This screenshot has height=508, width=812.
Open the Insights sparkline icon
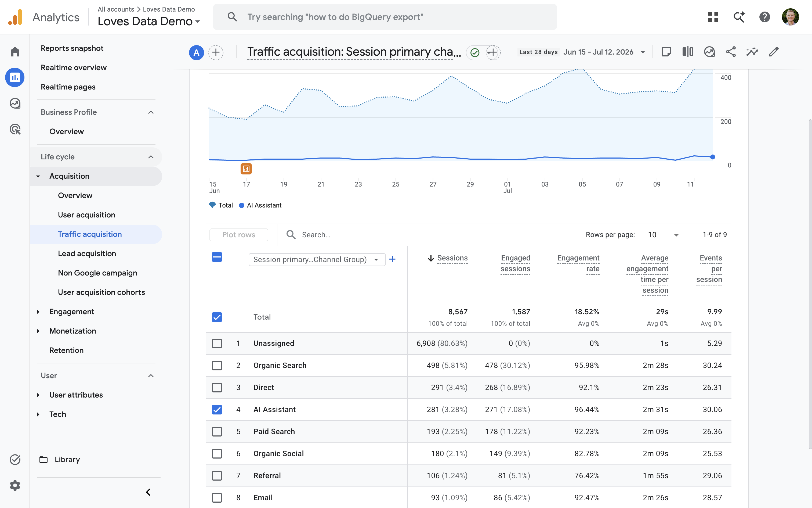[x=752, y=52]
